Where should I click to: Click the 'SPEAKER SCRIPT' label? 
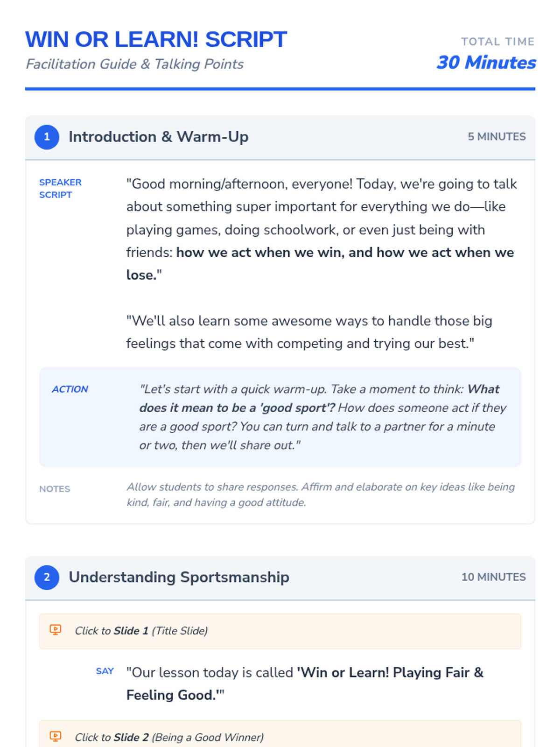pos(60,189)
